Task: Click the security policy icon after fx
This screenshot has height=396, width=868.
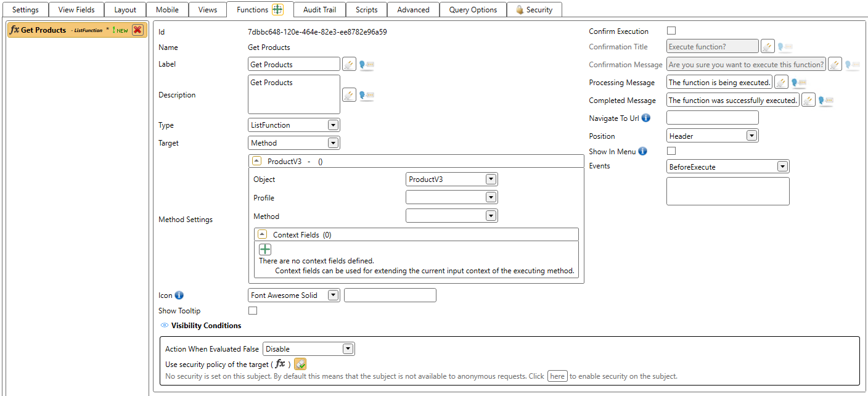Action: click(300, 364)
